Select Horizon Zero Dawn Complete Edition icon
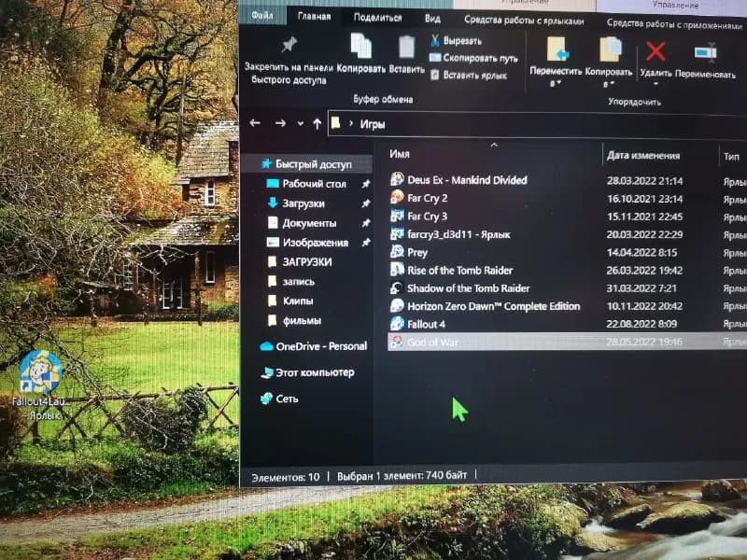The width and height of the screenshot is (747, 560). [x=397, y=305]
